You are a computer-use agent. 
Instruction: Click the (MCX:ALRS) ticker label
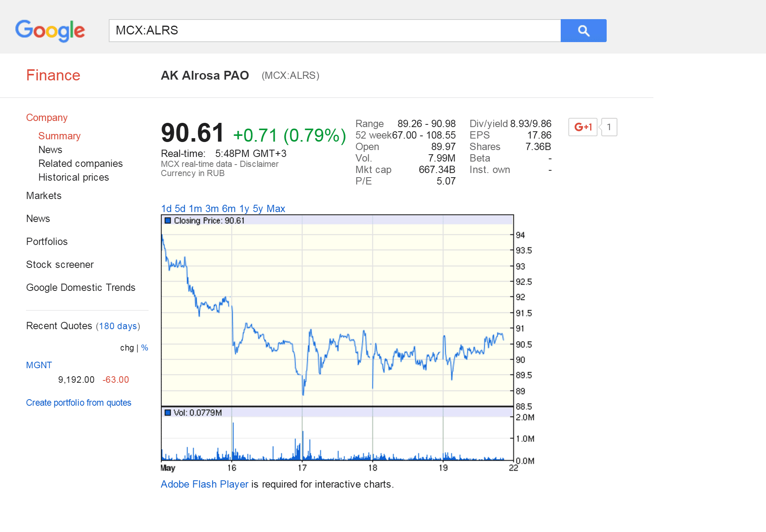[x=290, y=75]
